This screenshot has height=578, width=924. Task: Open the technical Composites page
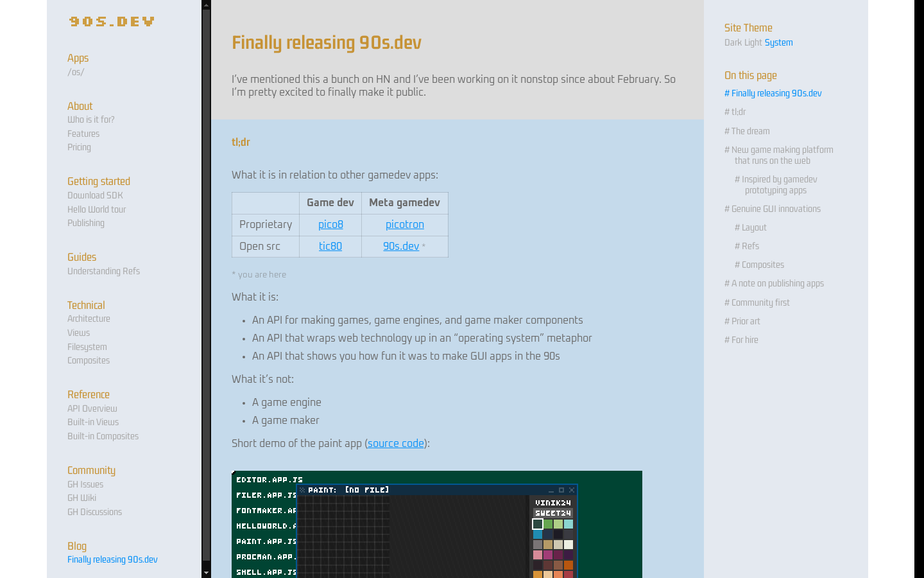pos(89,360)
